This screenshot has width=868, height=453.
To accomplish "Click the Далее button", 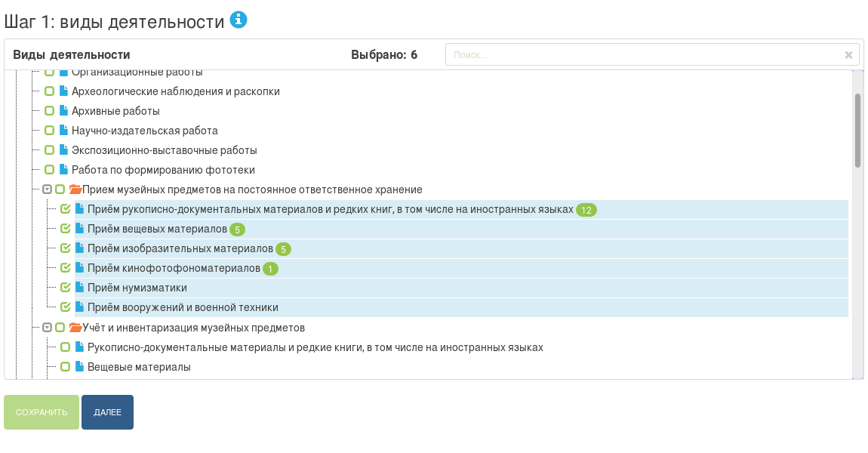I will [107, 412].
